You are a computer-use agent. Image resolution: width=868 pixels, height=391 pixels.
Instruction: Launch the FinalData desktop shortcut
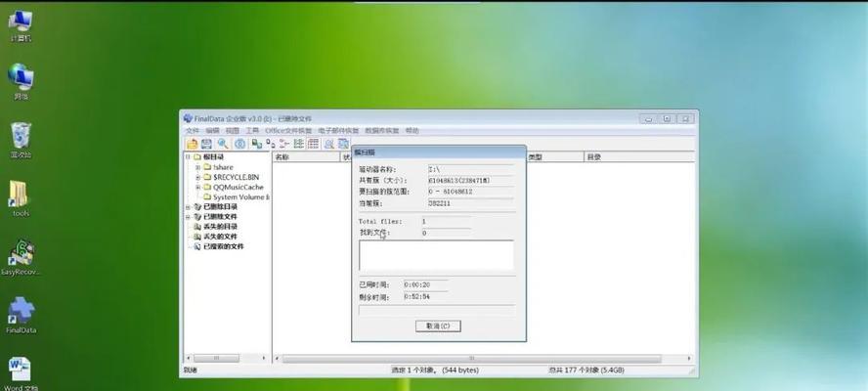[21, 316]
